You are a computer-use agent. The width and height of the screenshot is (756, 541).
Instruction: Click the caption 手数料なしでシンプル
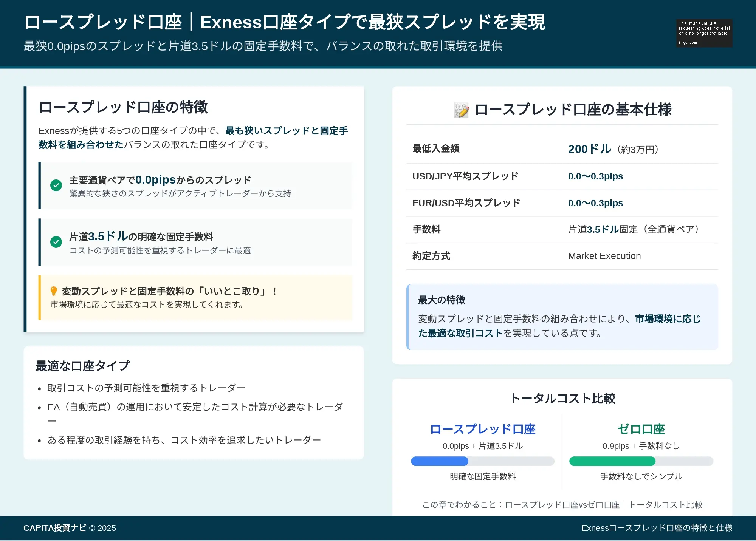pyautogui.click(x=641, y=476)
